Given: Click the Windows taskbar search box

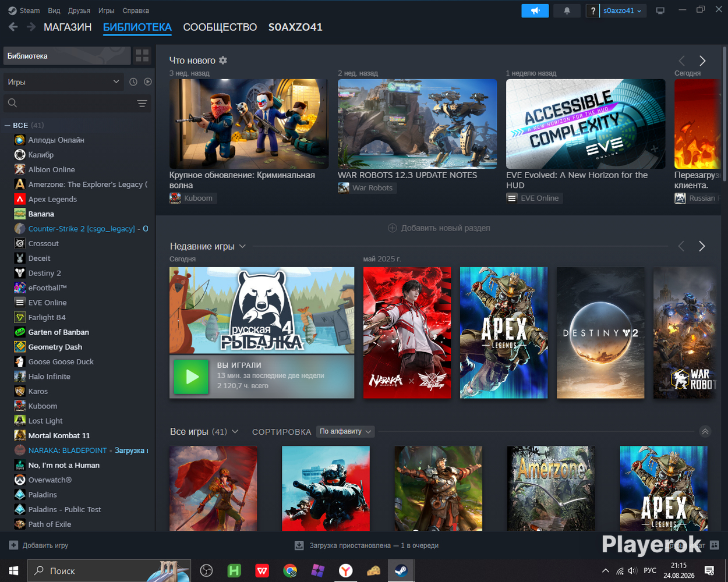Looking at the screenshot, I should pos(109,570).
